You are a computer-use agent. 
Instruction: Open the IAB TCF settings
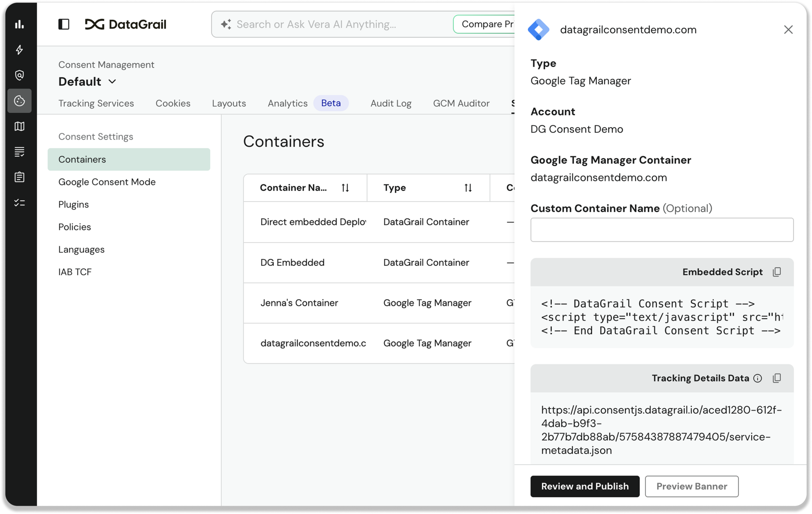tap(75, 272)
